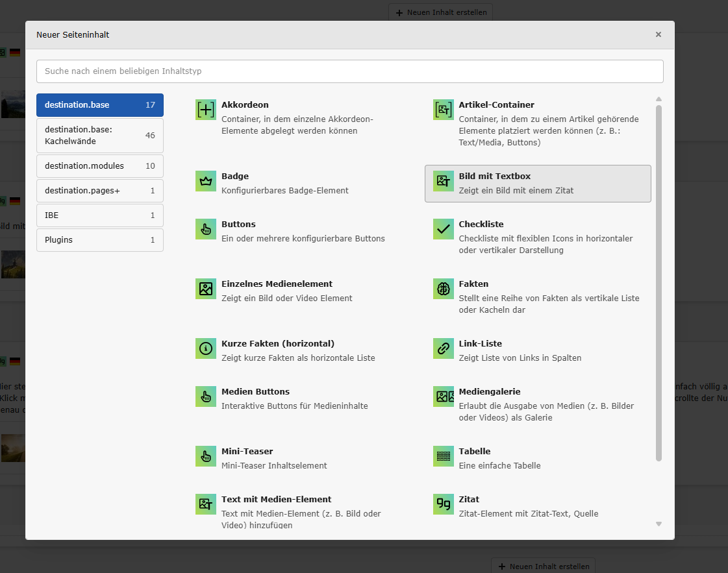
Task: Click the Einzelnes Medienelement image icon
Action: (206, 289)
